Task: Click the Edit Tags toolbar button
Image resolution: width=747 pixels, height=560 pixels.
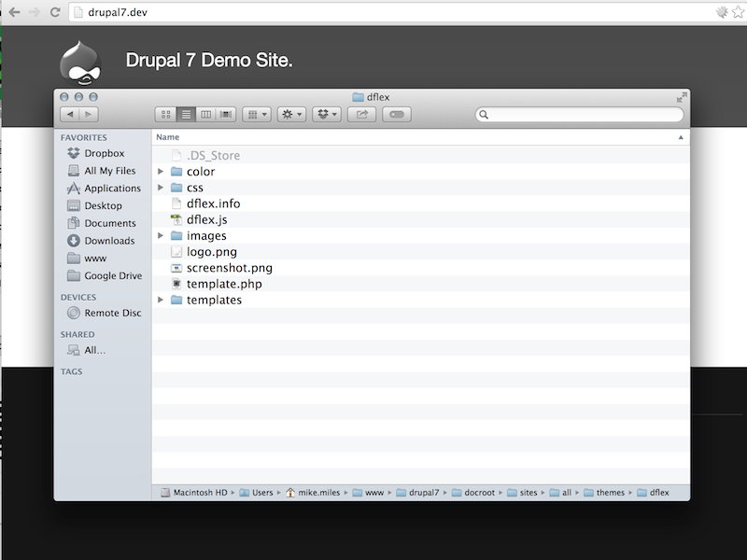Action: (396, 114)
